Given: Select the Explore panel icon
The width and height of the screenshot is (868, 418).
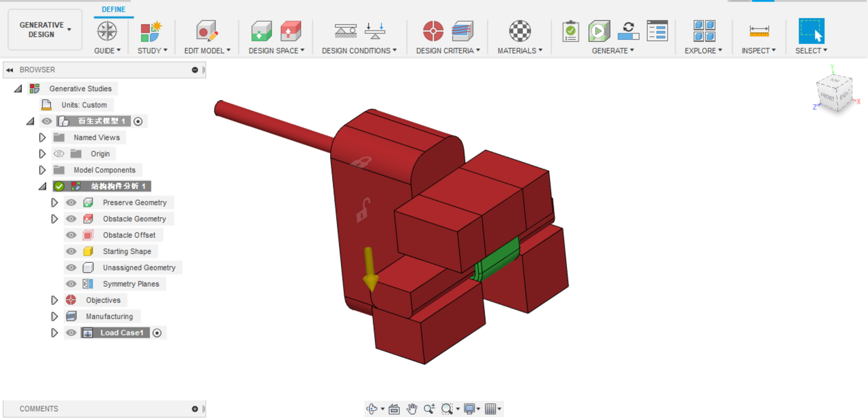Looking at the screenshot, I should [703, 31].
